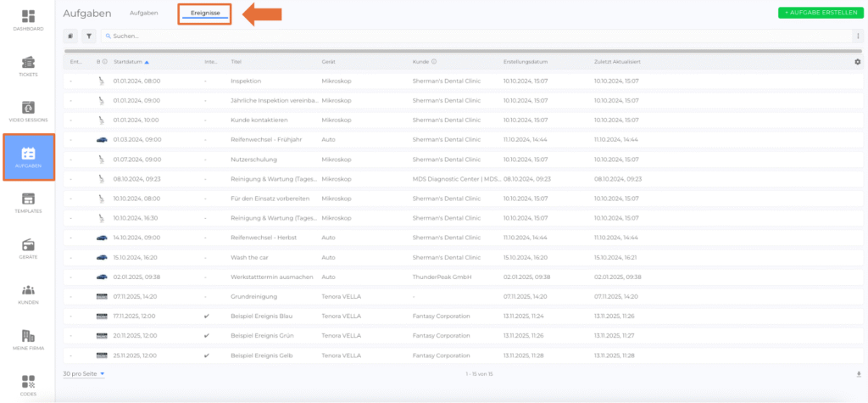Switch to the Ereignisse tab
Image resolution: width=868 pixels, height=403 pixels.
tap(204, 14)
